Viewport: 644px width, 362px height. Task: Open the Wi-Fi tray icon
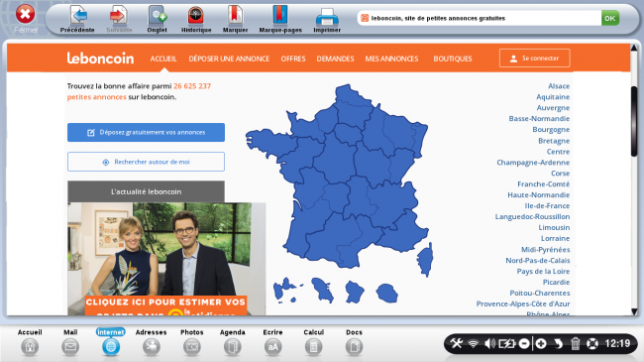coord(474,344)
